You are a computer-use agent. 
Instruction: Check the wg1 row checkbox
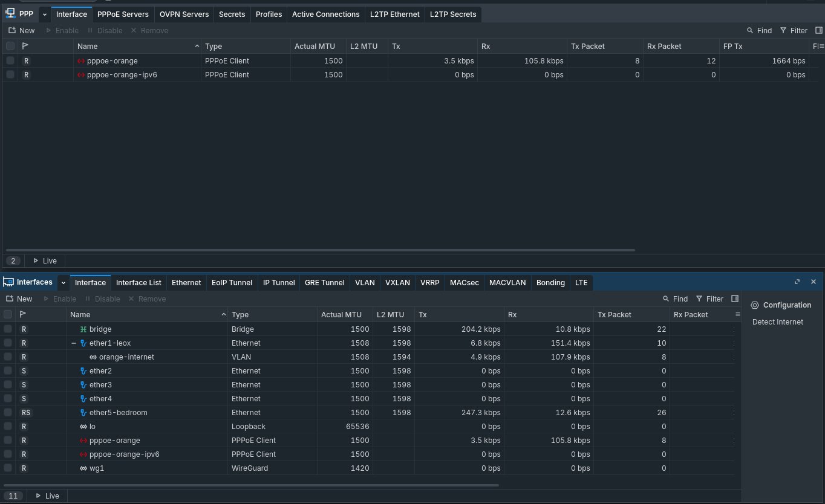click(8, 468)
